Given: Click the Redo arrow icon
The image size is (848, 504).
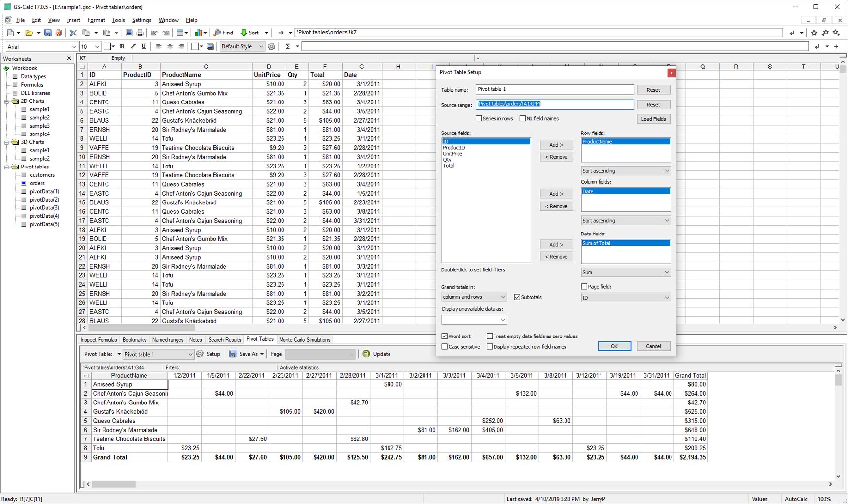Looking at the screenshot, I should [166, 33].
